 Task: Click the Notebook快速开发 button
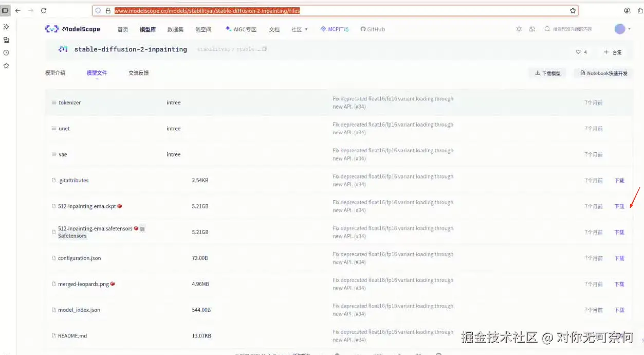coord(603,73)
